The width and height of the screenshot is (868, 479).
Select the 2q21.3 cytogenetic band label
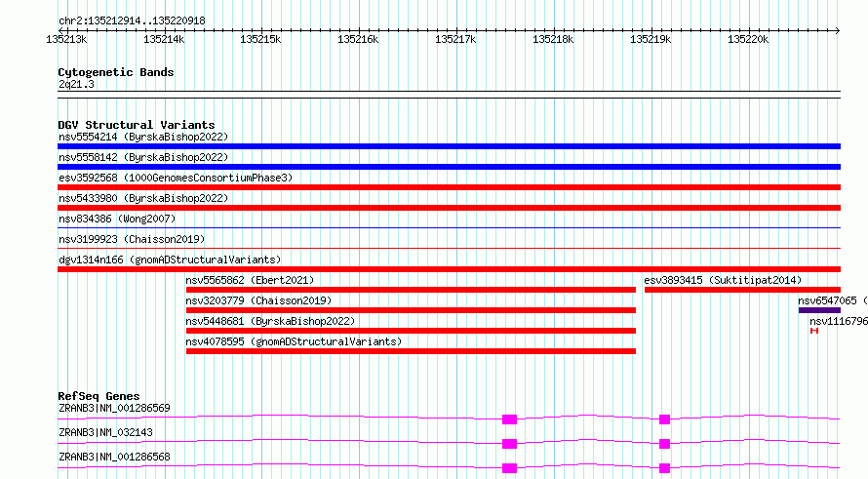coord(76,84)
